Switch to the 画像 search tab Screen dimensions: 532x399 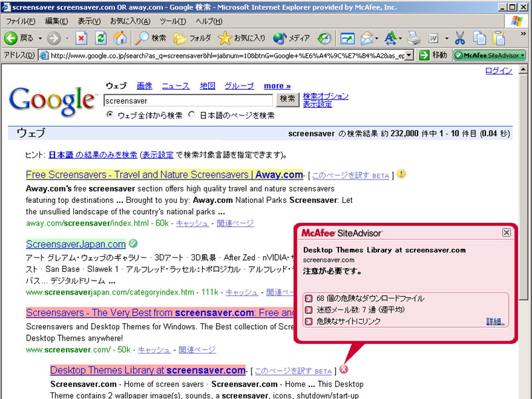pyautogui.click(x=144, y=86)
